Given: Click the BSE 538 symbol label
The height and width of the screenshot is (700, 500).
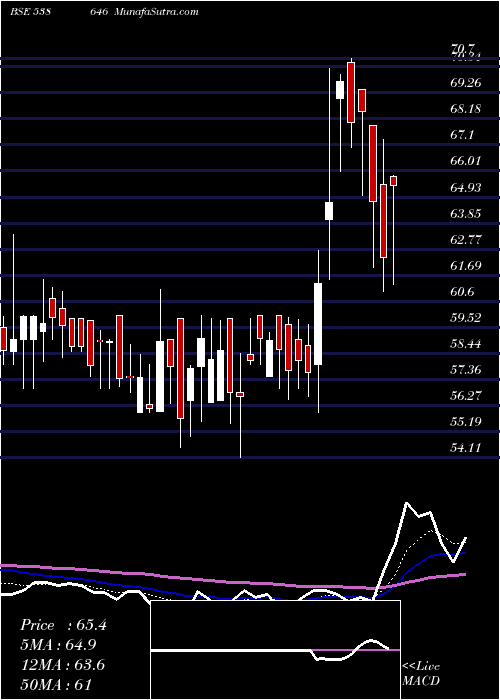Looking at the screenshot, I should (x=30, y=12).
